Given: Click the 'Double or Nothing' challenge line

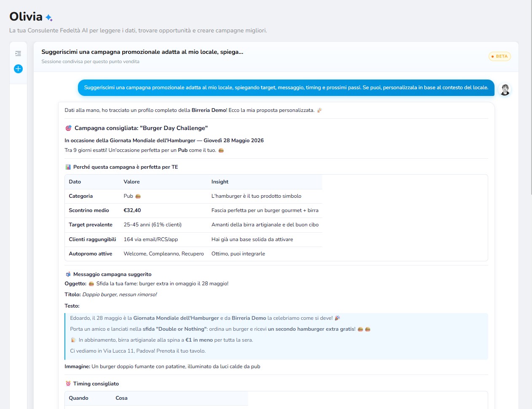Looking at the screenshot, I should pyautogui.click(x=220, y=329).
